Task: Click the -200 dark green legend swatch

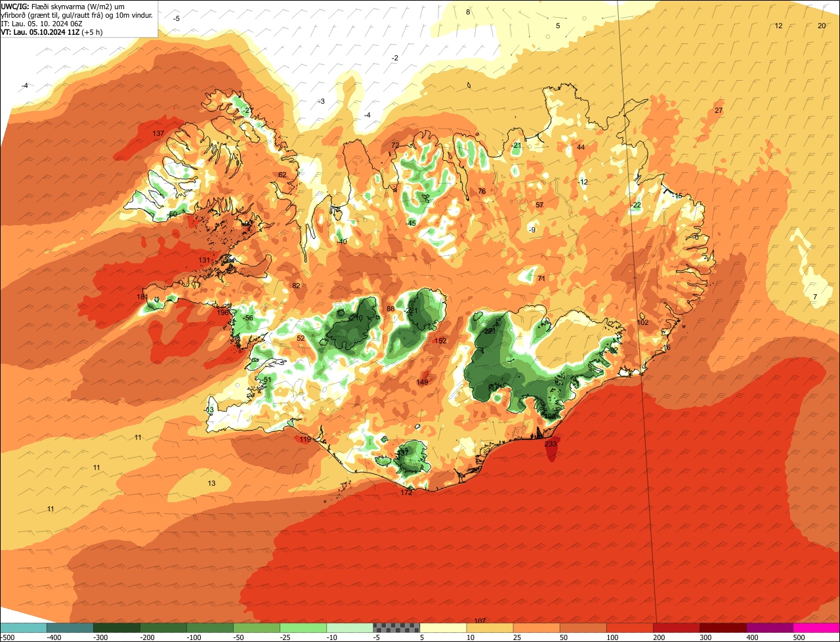Action: 163,628
